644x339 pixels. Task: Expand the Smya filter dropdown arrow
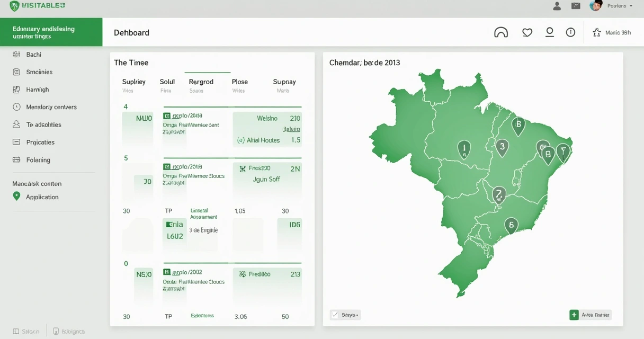[x=356, y=314]
